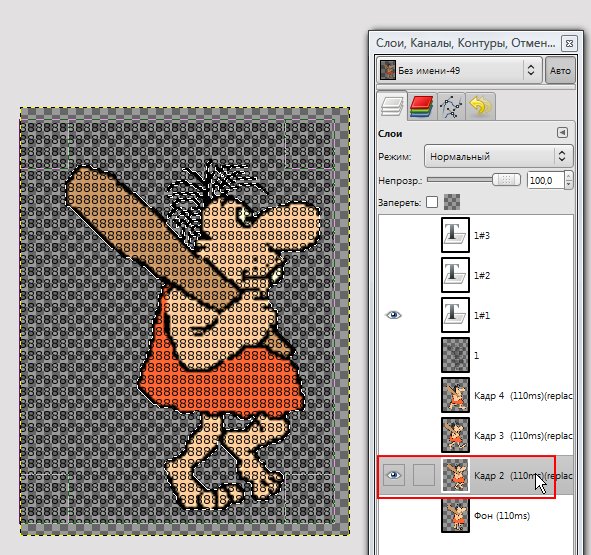
Task: Toggle the Запереть lock checkbox
Action: point(432,202)
